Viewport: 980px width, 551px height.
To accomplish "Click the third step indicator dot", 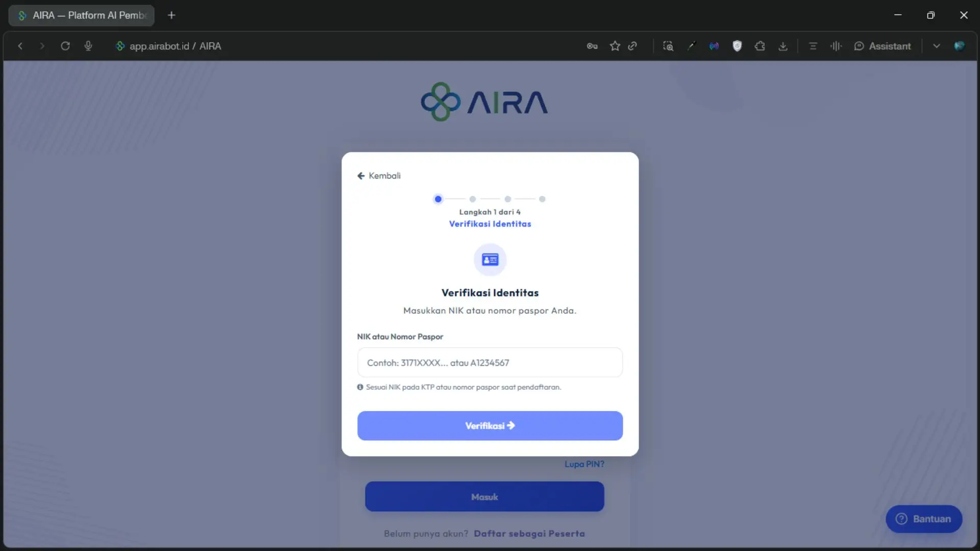I will tap(507, 199).
